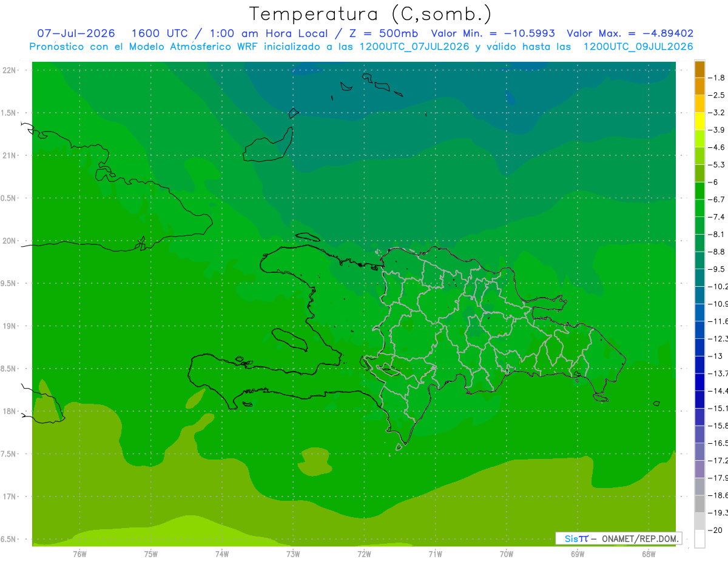Viewport: 728px width, 562px height.
Task: Click the '68W' longitude label
Action: [649, 554]
